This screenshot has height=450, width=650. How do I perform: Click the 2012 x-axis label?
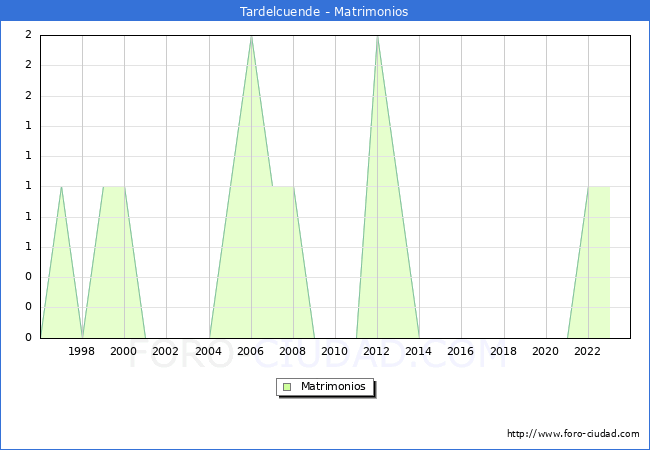tap(376, 351)
